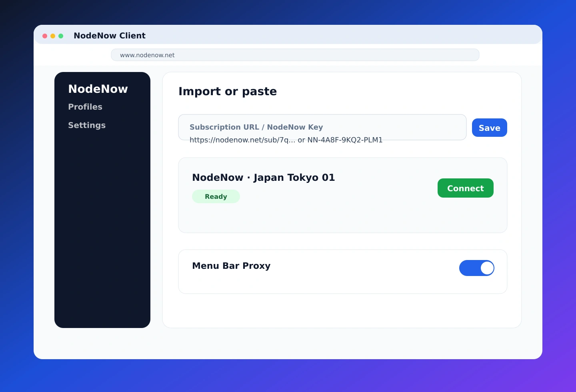
Task: Click the red close window dot
Action: (x=45, y=36)
